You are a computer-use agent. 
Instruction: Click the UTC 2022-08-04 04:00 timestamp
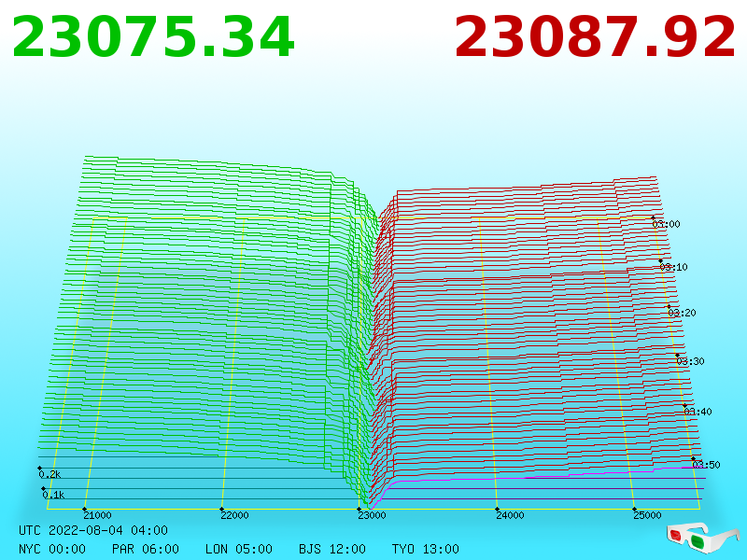93,530
